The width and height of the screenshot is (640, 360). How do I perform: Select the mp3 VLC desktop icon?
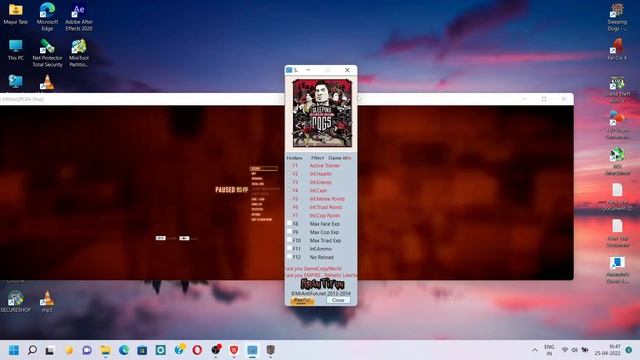47,302
